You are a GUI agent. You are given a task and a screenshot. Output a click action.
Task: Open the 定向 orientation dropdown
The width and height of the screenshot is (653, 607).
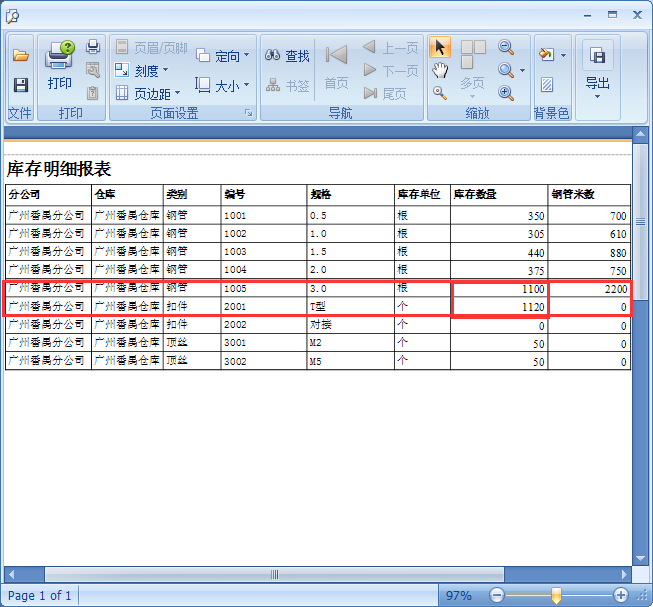tap(223, 55)
